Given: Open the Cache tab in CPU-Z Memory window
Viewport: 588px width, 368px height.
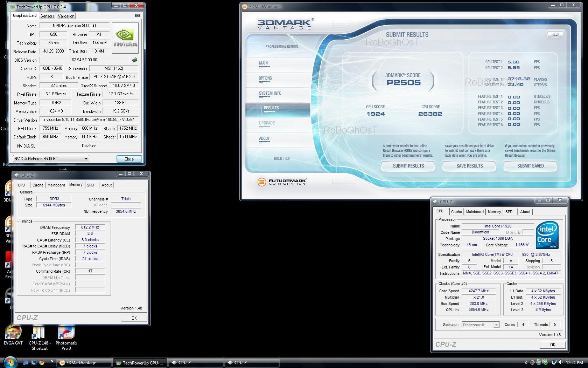Looking at the screenshot, I should (38, 185).
